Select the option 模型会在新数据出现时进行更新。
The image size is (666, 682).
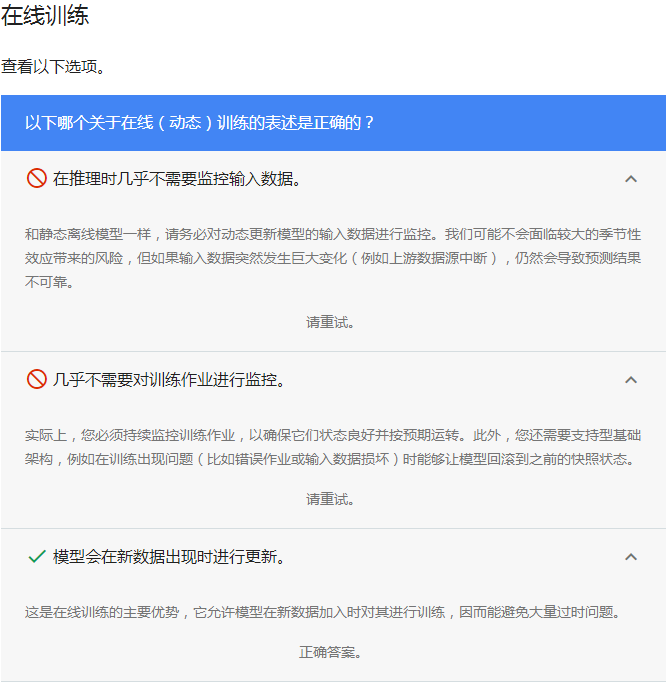coord(169,557)
